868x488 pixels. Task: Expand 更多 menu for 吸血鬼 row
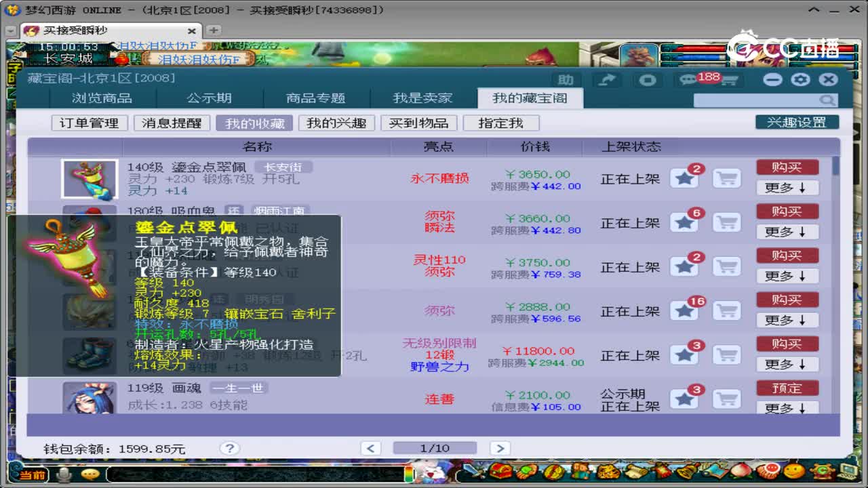(x=787, y=232)
